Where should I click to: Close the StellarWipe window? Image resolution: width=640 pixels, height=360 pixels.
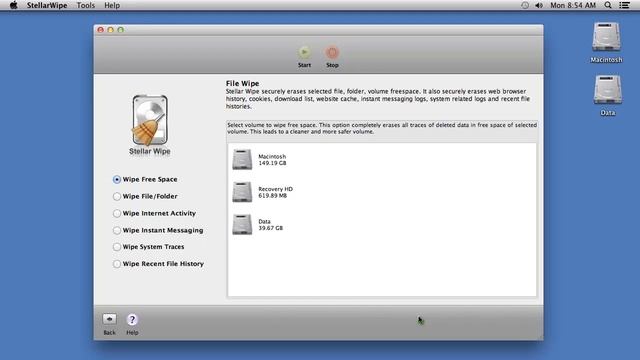pyautogui.click(x=100, y=30)
